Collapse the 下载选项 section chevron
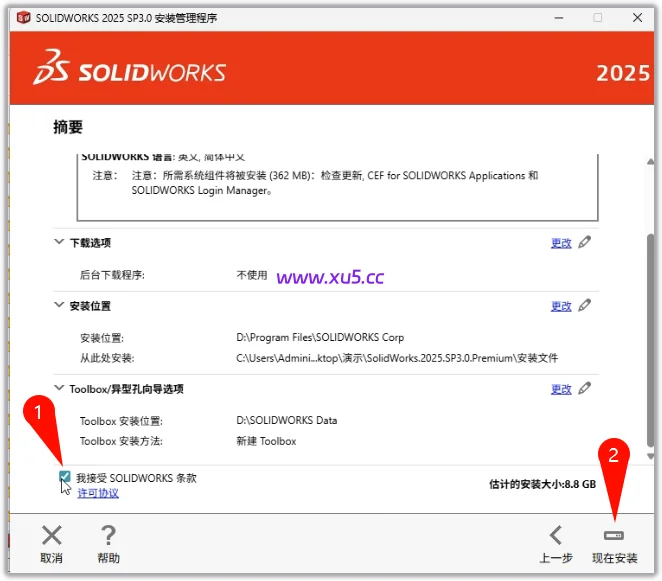 coord(59,242)
